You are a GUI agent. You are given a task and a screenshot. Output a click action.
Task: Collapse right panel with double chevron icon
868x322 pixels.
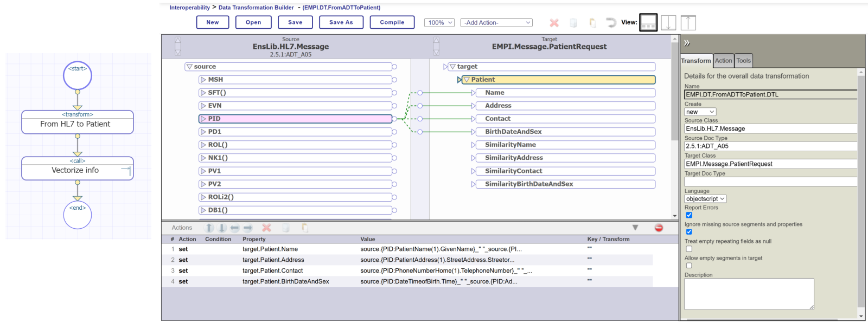[687, 43]
